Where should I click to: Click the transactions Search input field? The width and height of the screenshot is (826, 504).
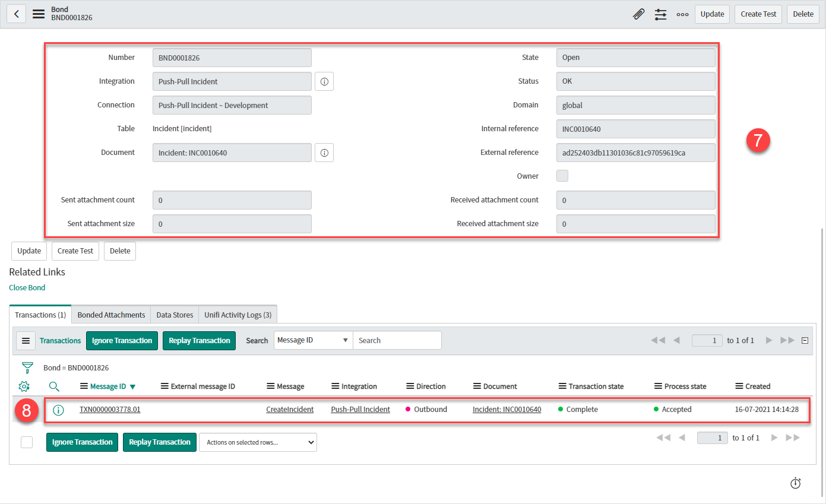coord(397,341)
